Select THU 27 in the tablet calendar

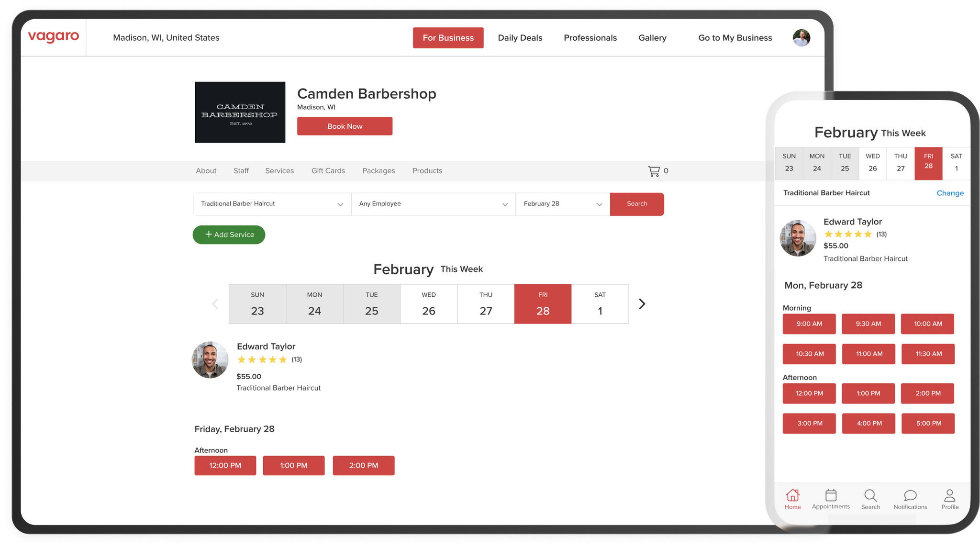click(486, 304)
